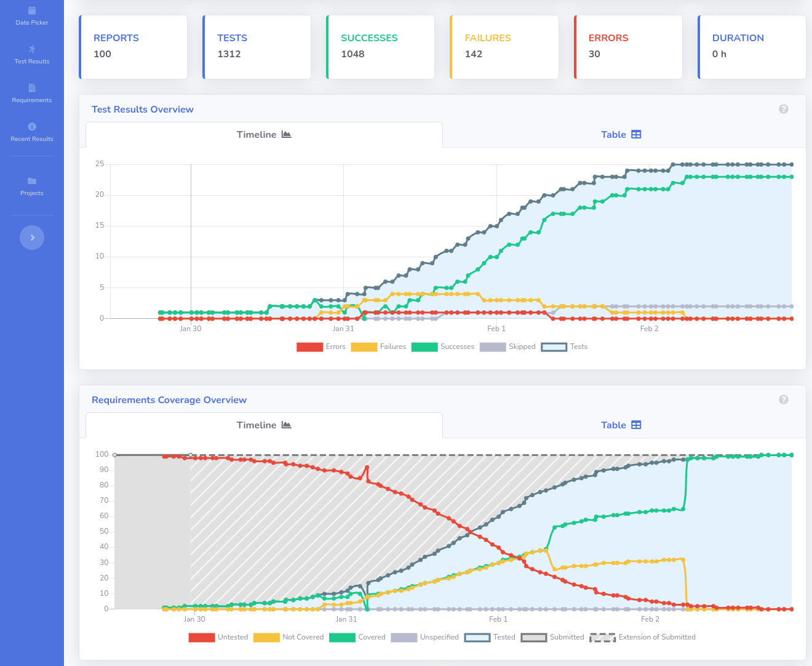Click the green Covered legend color swatch

coord(342,638)
